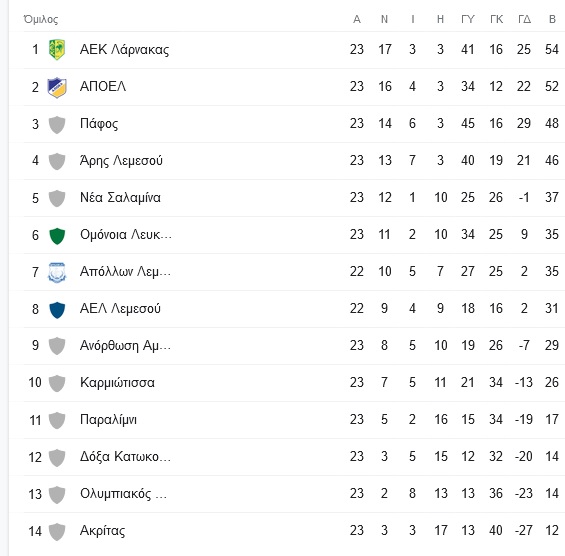The image size is (565, 556).
Task: Click the ΓΔ goal difference header
Action: point(524,19)
